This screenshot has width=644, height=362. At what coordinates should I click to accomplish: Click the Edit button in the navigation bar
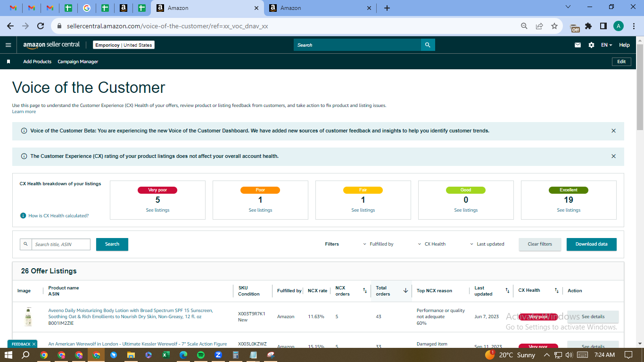click(621, 62)
